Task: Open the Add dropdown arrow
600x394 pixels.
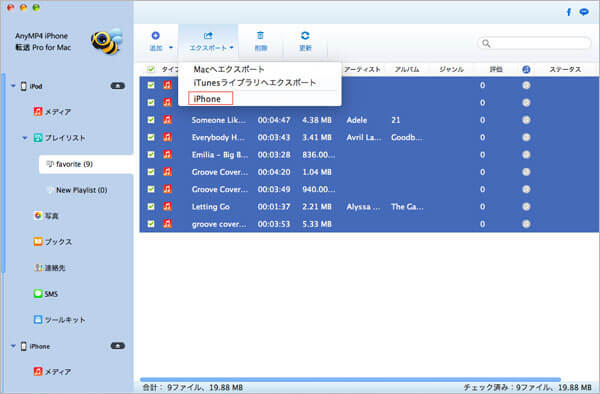Action: (171, 48)
